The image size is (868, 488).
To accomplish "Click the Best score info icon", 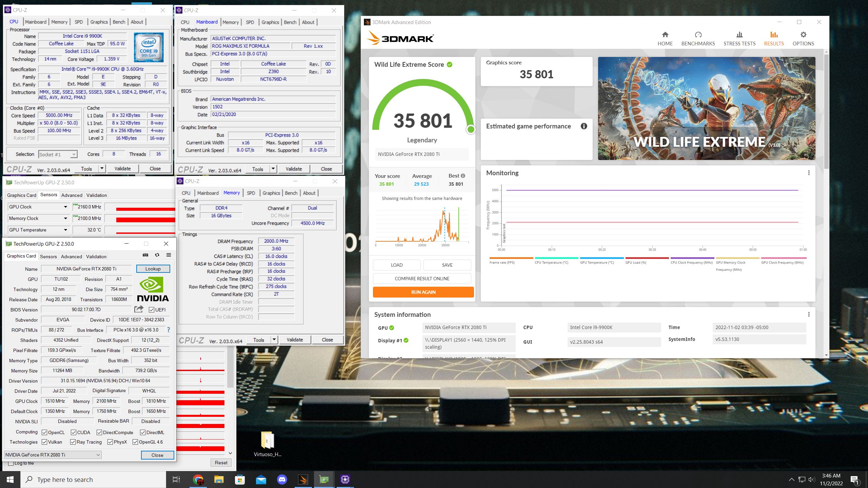I will 463,176.
